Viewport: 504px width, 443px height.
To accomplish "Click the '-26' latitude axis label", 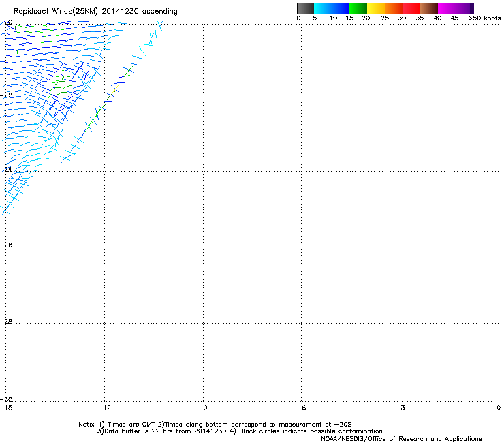I will click(x=6, y=245).
